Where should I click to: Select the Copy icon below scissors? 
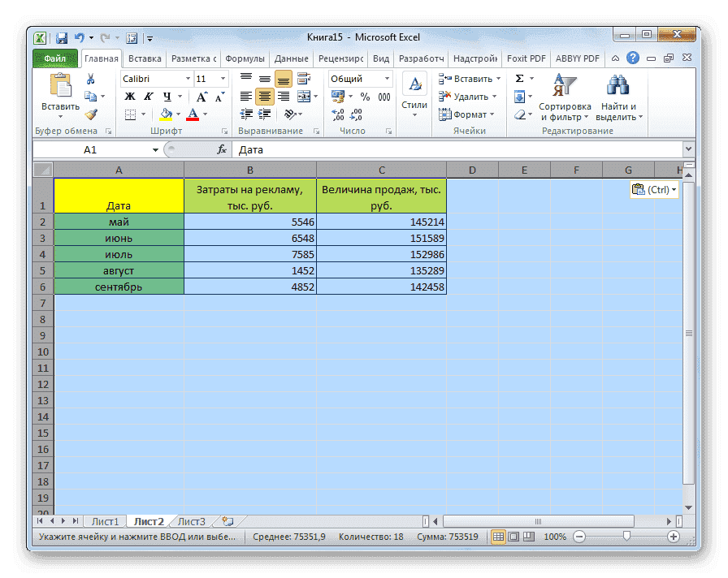[90, 96]
